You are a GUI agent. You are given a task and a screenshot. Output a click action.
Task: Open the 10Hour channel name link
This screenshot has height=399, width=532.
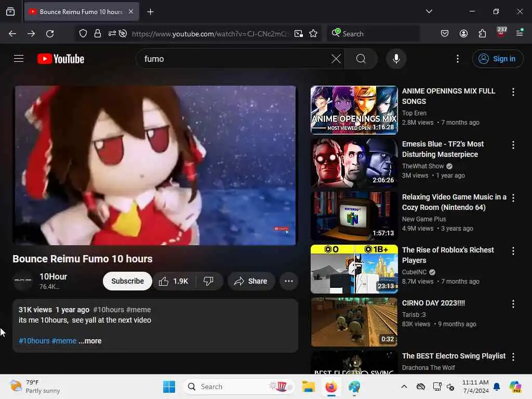pyautogui.click(x=54, y=276)
